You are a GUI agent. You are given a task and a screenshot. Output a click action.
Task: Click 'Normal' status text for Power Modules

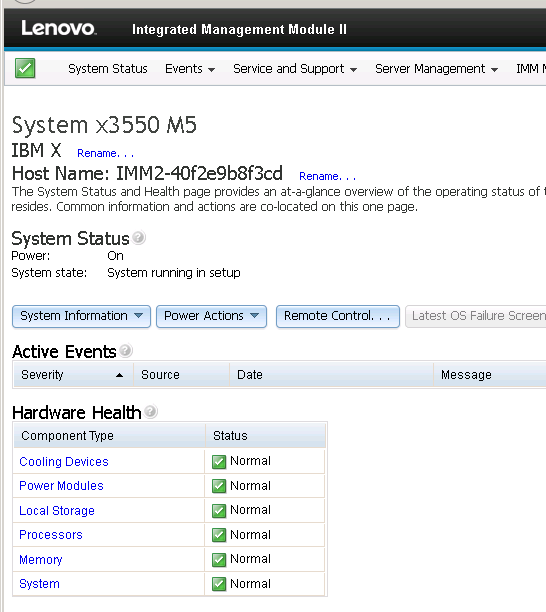250,486
